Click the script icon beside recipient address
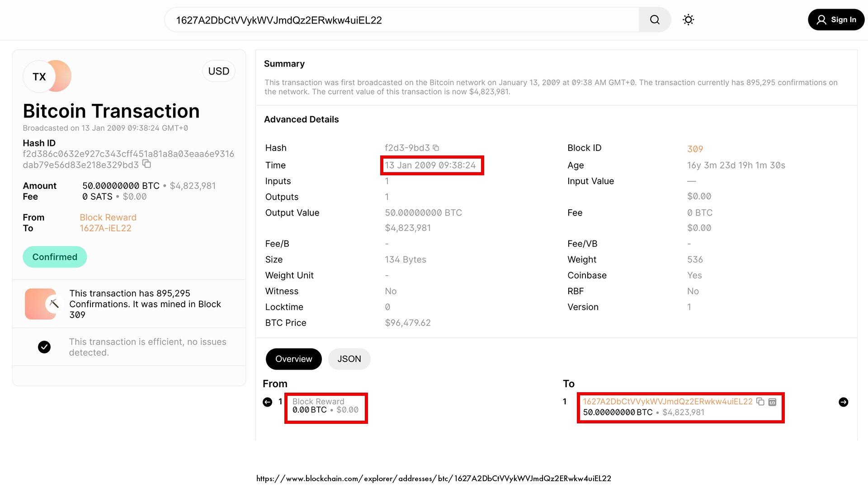Image resolution: width=868 pixels, height=488 pixels. (772, 402)
